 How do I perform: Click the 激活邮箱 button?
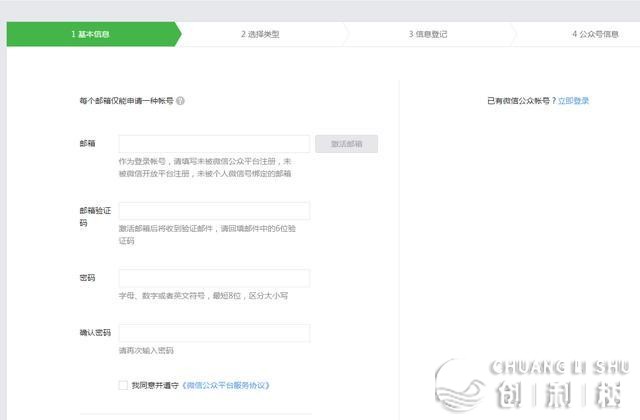tap(347, 144)
